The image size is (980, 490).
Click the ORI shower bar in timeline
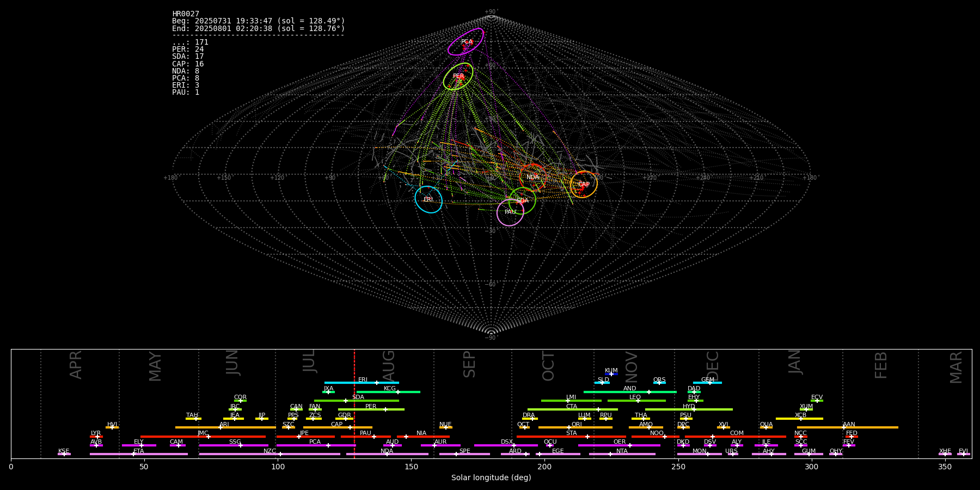575,427
